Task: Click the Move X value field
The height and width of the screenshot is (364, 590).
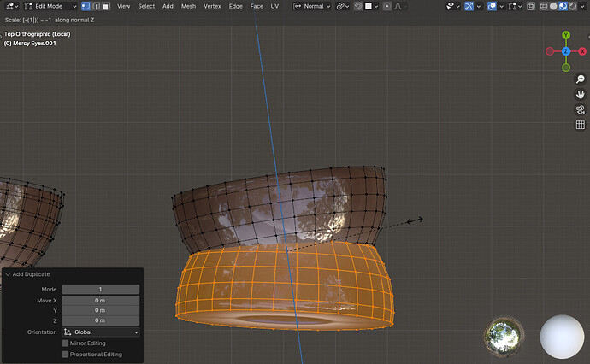Action: [100, 301]
